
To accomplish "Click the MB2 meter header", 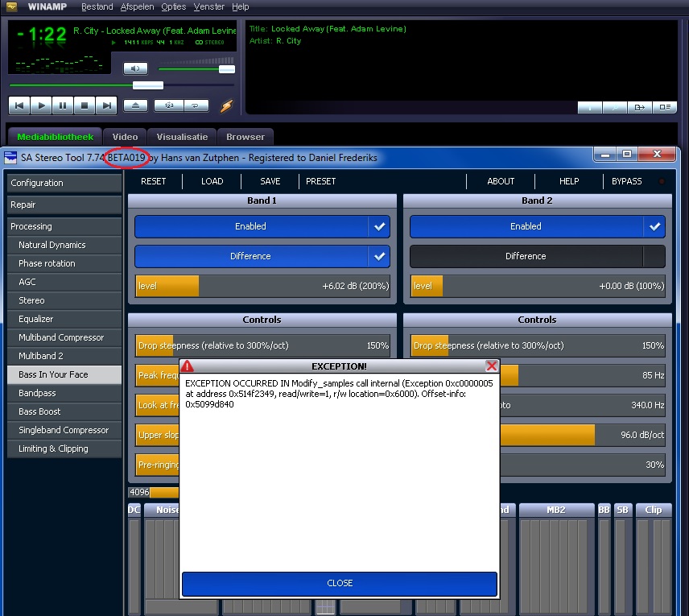I will point(556,510).
